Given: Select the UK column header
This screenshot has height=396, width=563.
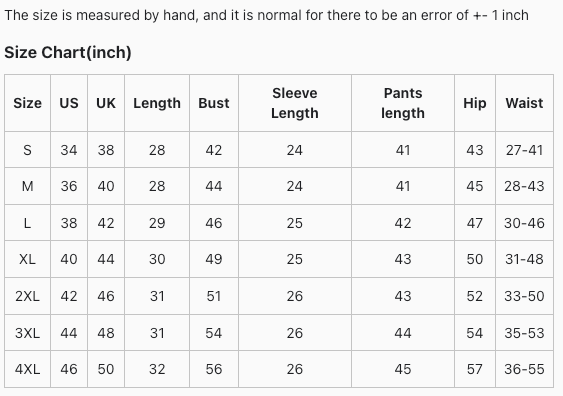Looking at the screenshot, I should [x=106, y=103].
